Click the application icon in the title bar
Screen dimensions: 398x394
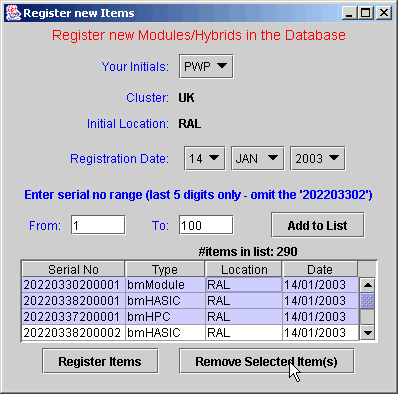pos(13,13)
